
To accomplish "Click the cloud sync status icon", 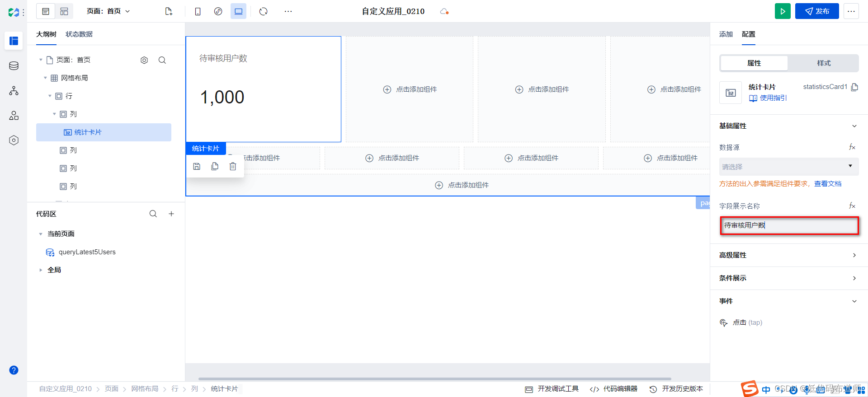I will click(444, 11).
